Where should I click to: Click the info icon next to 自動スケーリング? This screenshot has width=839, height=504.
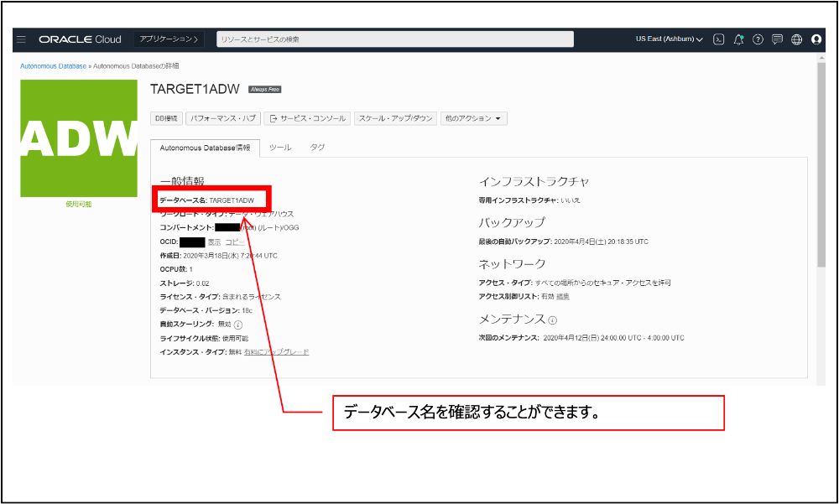[x=238, y=325]
